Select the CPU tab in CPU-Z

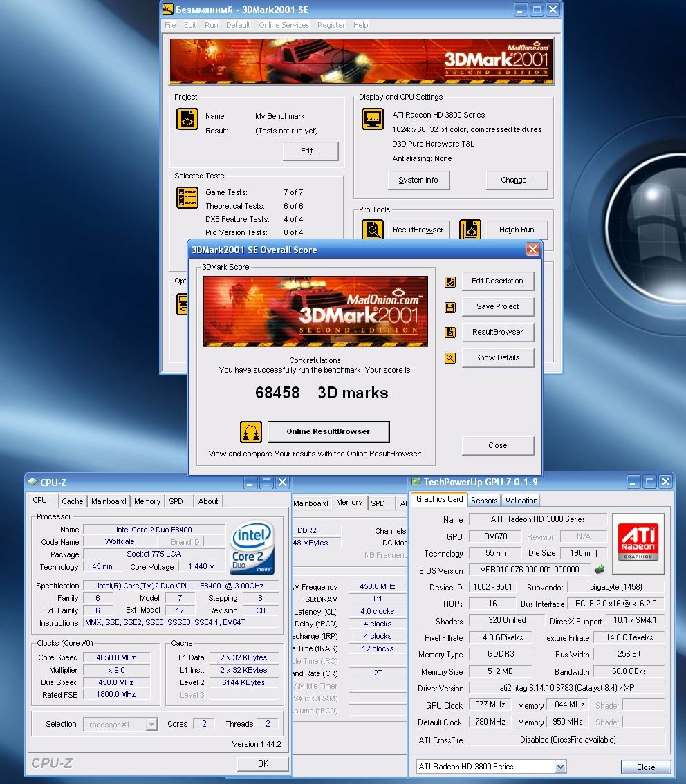(40, 501)
